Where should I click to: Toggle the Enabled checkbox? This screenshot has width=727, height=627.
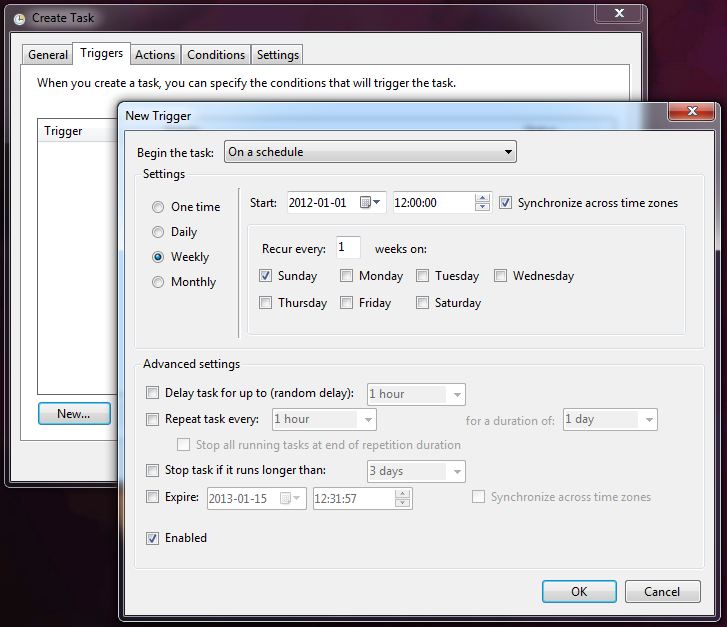tap(152, 538)
